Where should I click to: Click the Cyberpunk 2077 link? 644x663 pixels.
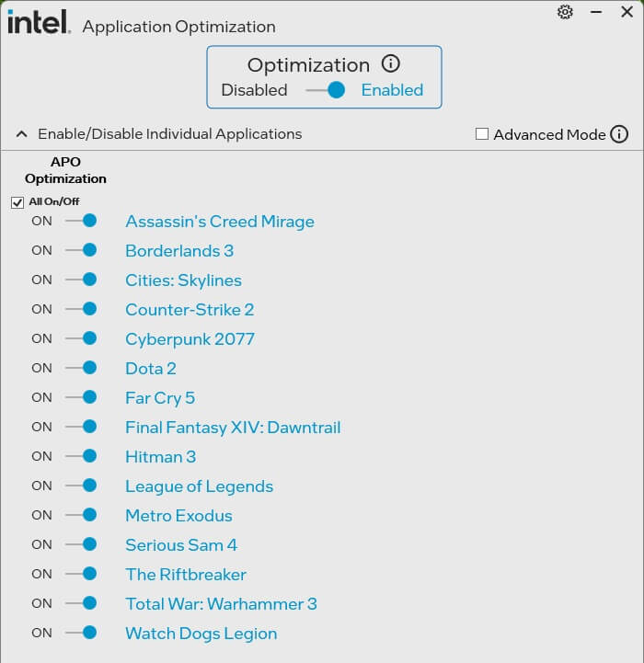coord(190,339)
